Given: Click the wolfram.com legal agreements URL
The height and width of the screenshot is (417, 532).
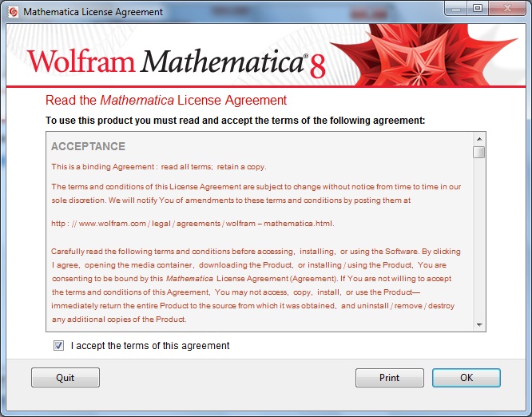Looking at the screenshot, I should tap(193, 224).
